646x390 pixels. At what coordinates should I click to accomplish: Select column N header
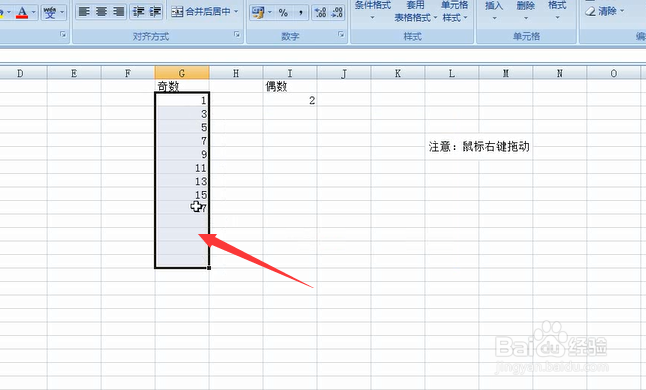point(560,73)
